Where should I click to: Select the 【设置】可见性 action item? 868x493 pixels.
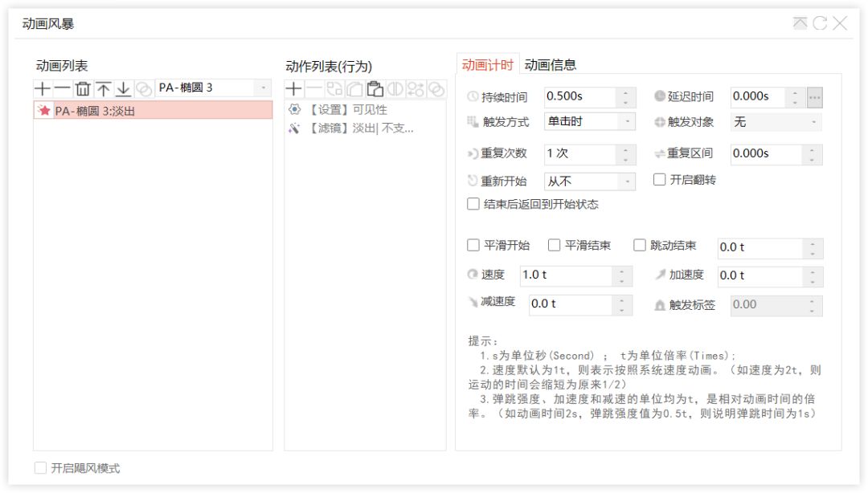point(347,110)
